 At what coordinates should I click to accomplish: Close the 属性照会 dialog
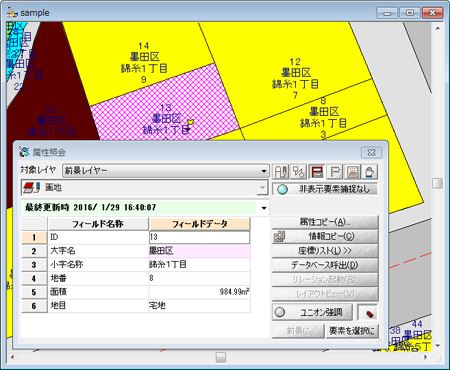click(371, 152)
